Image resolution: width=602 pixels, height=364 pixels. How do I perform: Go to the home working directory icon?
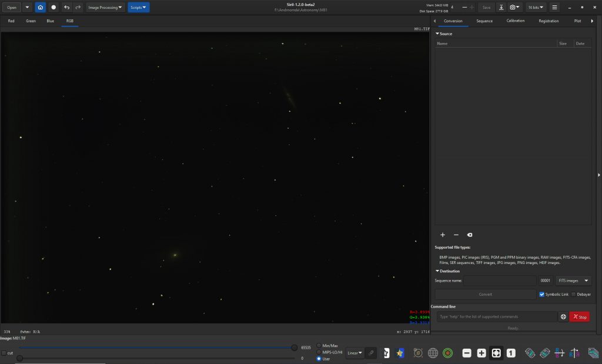click(x=41, y=7)
